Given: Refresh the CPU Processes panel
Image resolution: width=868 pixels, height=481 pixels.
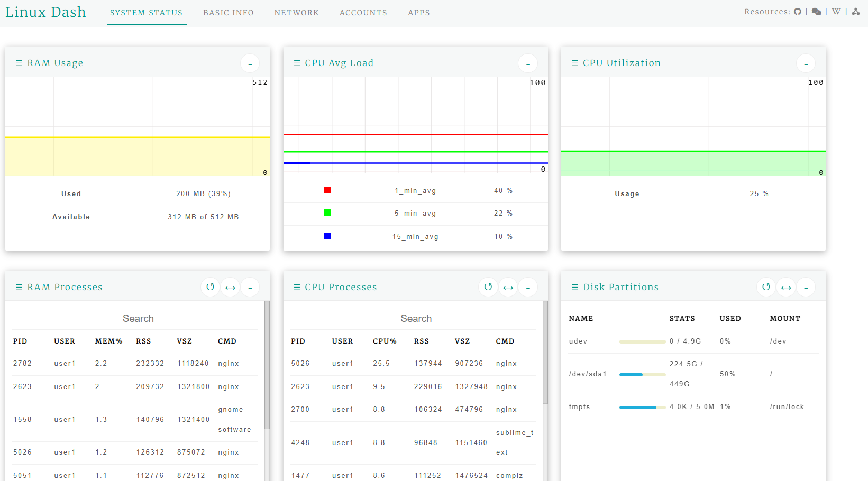Looking at the screenshot, I should coord(488,287).
